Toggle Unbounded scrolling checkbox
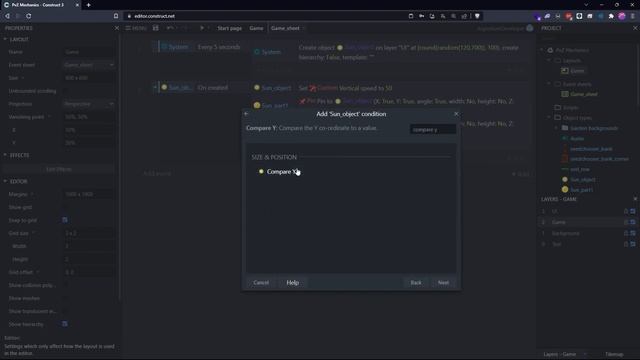The width and height of the screenshot is (640, 360). pos(65,91)
